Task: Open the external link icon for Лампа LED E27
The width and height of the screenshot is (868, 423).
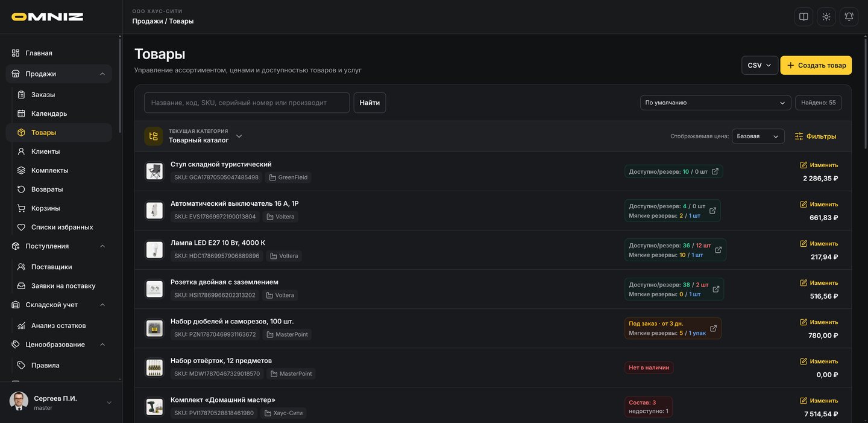Action: pos(718,250)
